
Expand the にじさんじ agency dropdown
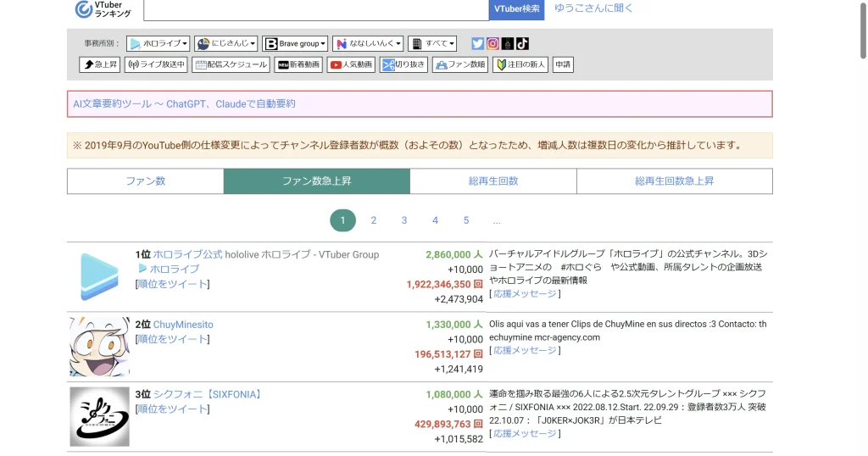[x=225, y=44]
